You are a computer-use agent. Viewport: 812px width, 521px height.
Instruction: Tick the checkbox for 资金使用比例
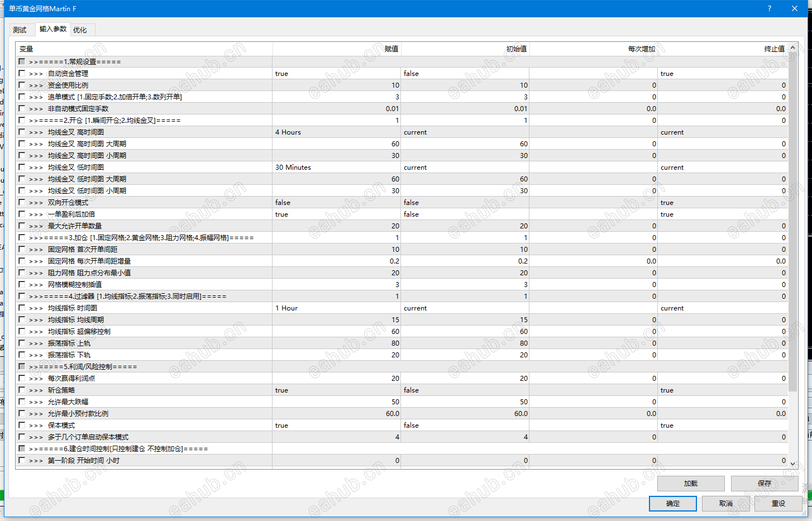click(22, 85)
